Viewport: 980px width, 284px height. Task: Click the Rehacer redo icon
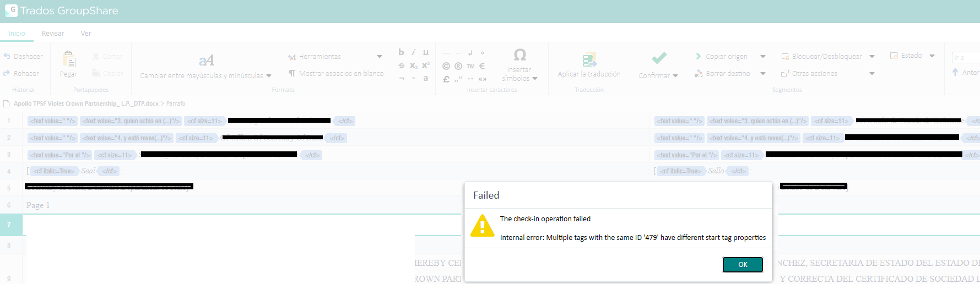7,73
